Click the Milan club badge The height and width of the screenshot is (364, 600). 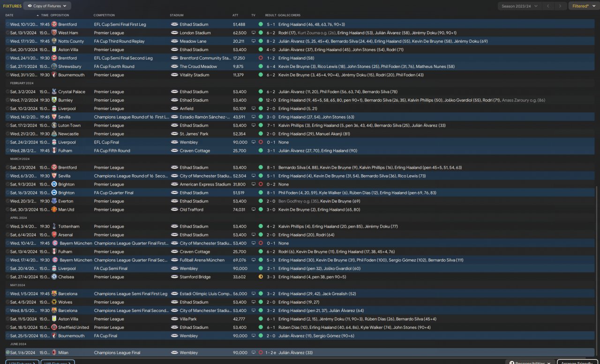point(54,353)
